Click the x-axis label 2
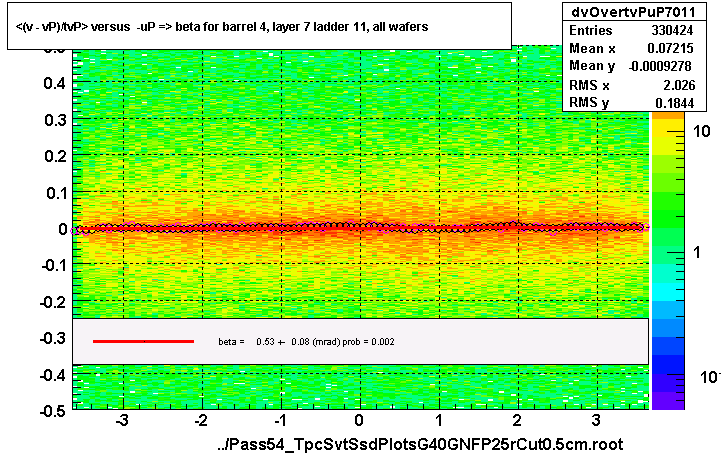The image size is (721, 455). (x=518, y=421)
